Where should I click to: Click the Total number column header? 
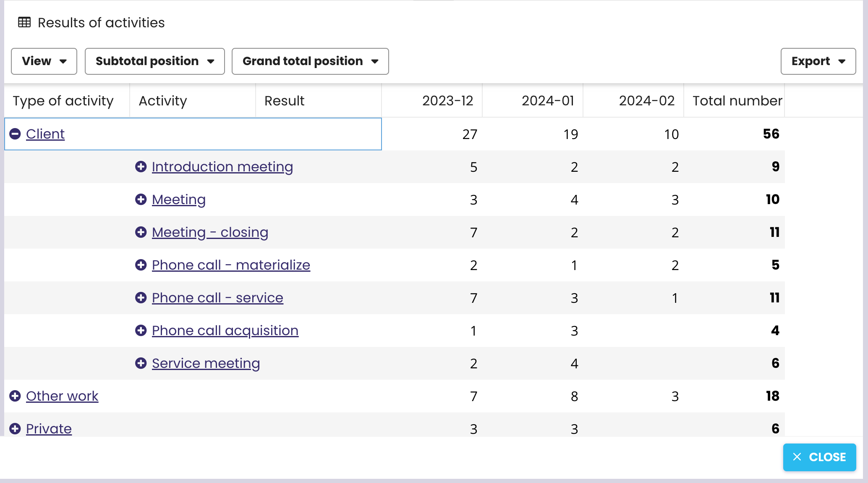(735, 101)
